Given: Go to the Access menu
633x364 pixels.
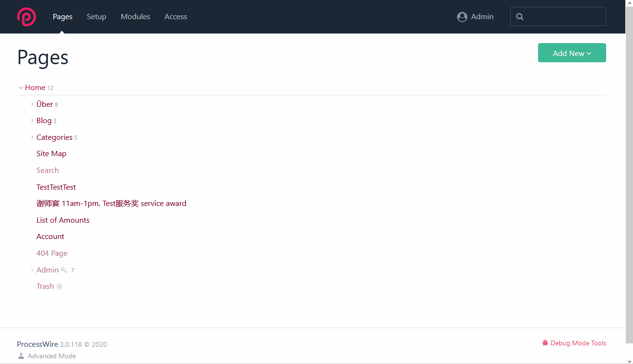Looking at the screenshot, I should tap(176, 17).
